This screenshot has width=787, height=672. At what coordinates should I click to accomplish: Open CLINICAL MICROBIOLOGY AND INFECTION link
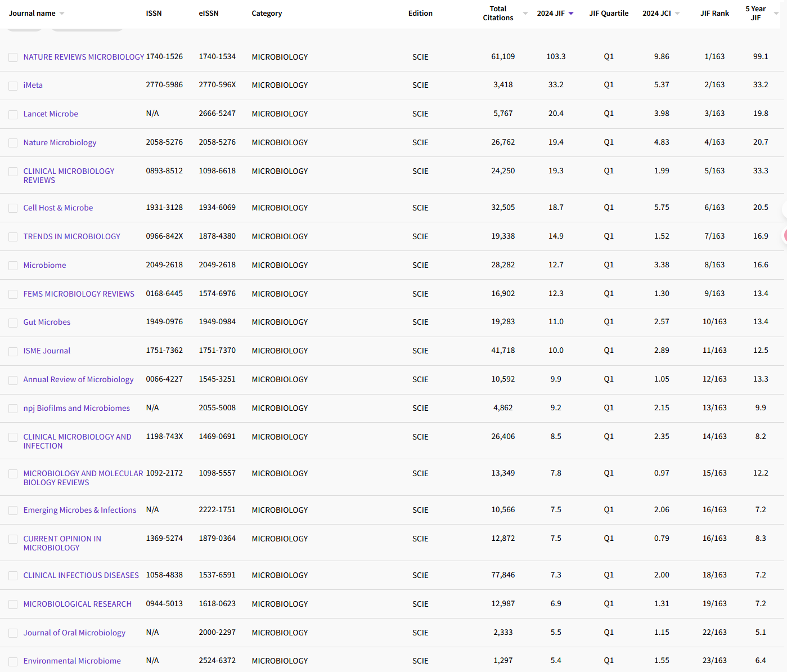[x=77, y=441]
